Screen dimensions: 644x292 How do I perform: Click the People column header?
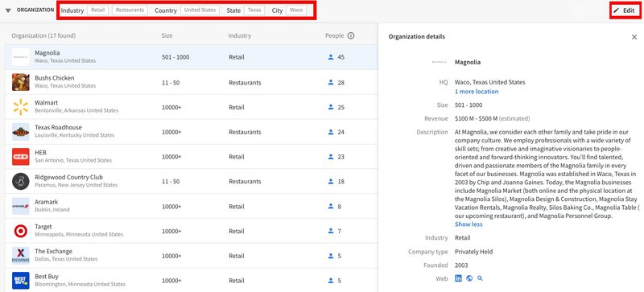[x=334, y=35]
